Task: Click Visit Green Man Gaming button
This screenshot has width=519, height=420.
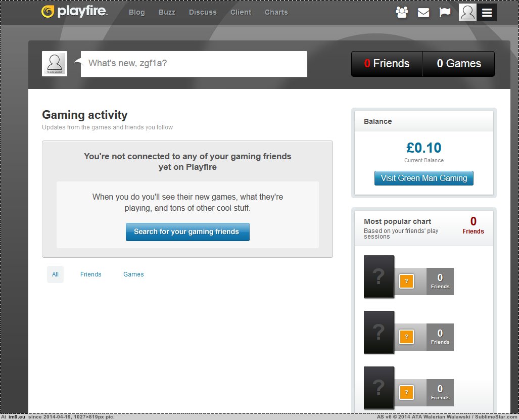Action: click(423, 178)
